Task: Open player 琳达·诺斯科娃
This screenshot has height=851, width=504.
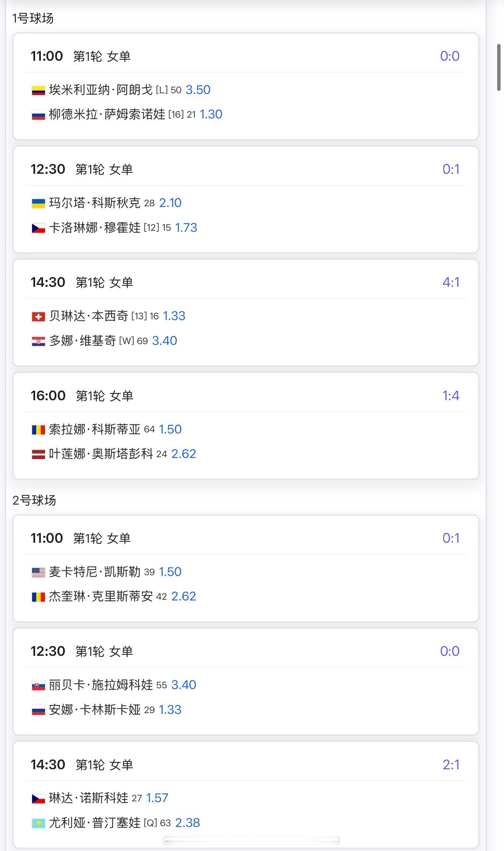Action: click(x=89, y=798)
